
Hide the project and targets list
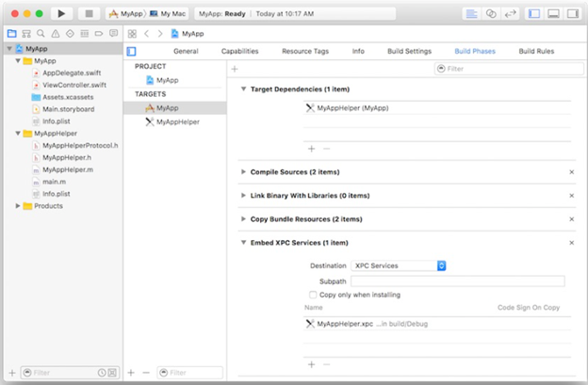click(131, 52)
